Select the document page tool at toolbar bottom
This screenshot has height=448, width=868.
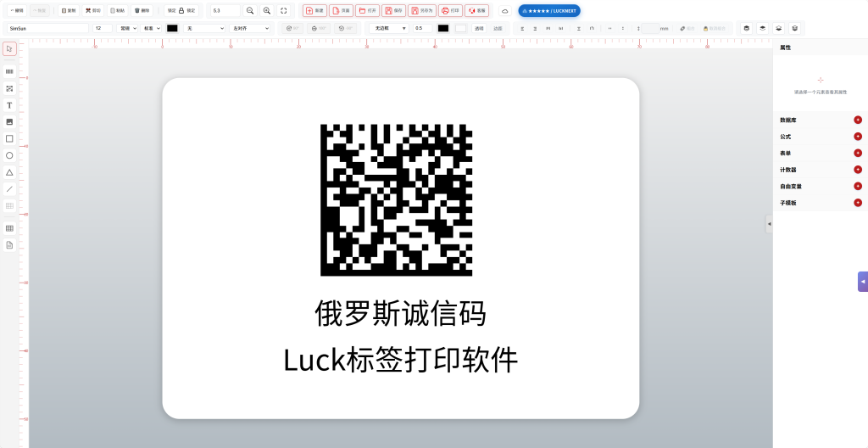9,244
